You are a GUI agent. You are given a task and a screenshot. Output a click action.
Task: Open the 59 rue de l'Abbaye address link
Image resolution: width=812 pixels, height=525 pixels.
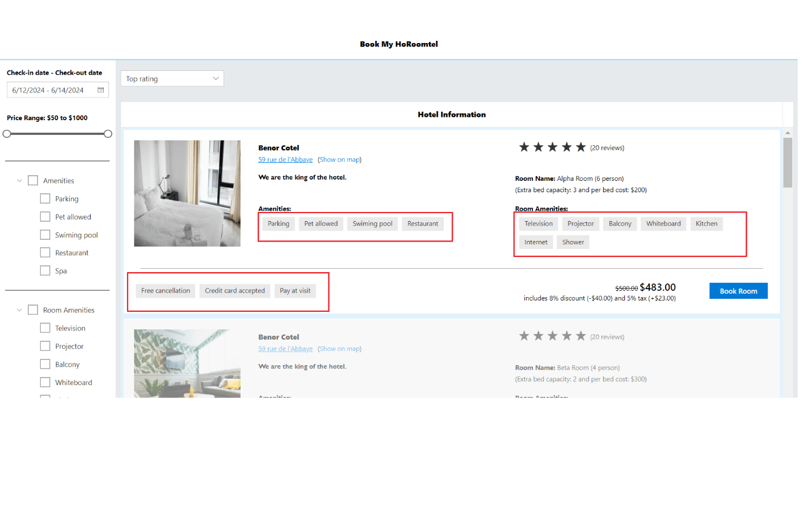(285, 160)
